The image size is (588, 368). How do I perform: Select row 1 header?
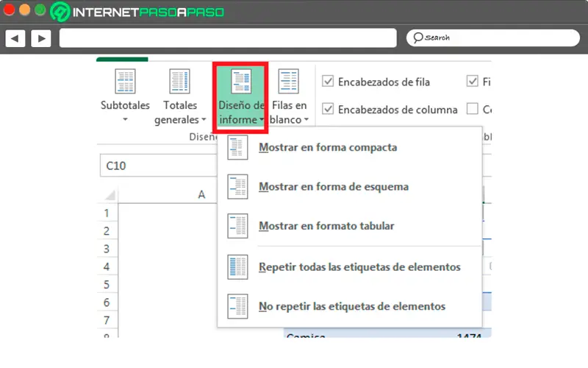click(107, 213)
